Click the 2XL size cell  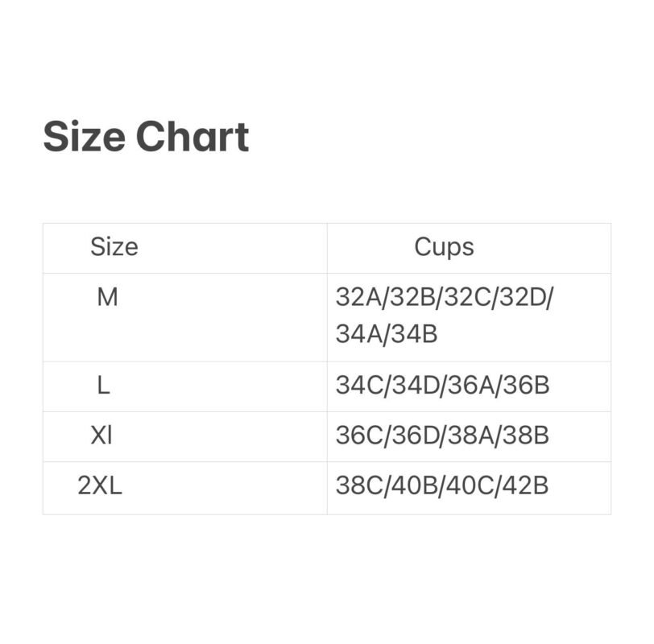(100, 486)
